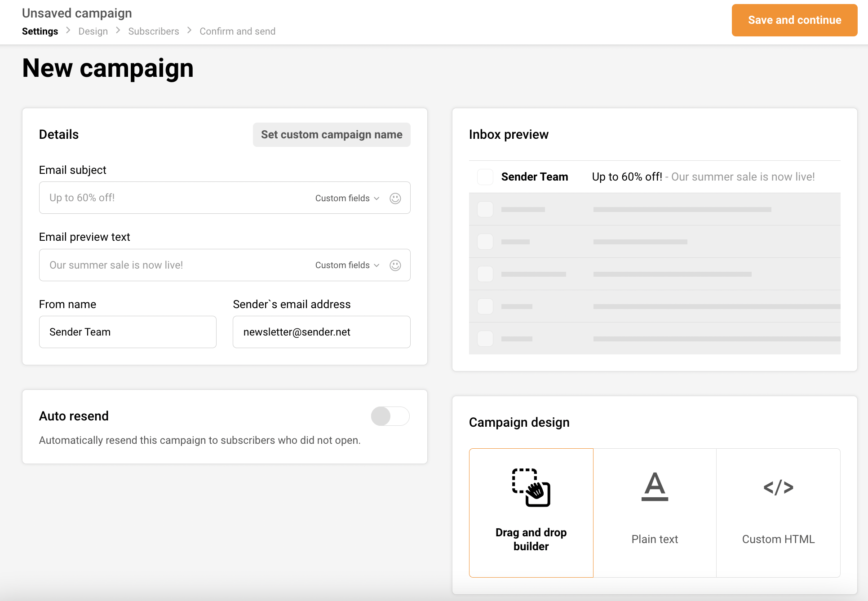868x601 pixels.
Task: Go to the Subscribers step
Action: click(x=154, y=31)
